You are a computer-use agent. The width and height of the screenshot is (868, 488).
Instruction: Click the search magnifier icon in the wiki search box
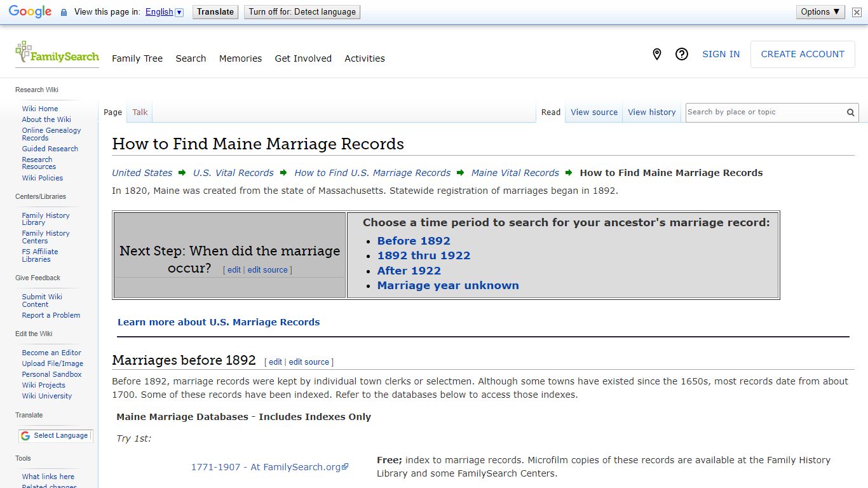click(x=850, y=112)
